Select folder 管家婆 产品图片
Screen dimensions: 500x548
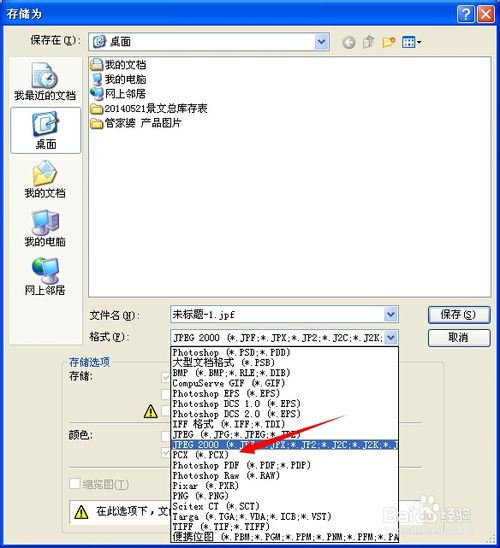(x=136, y=123)
